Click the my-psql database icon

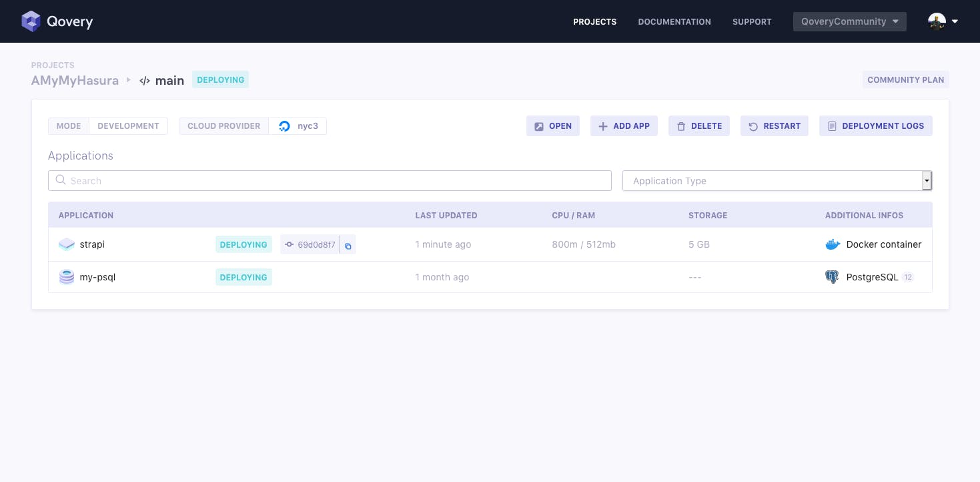(67, 277)
